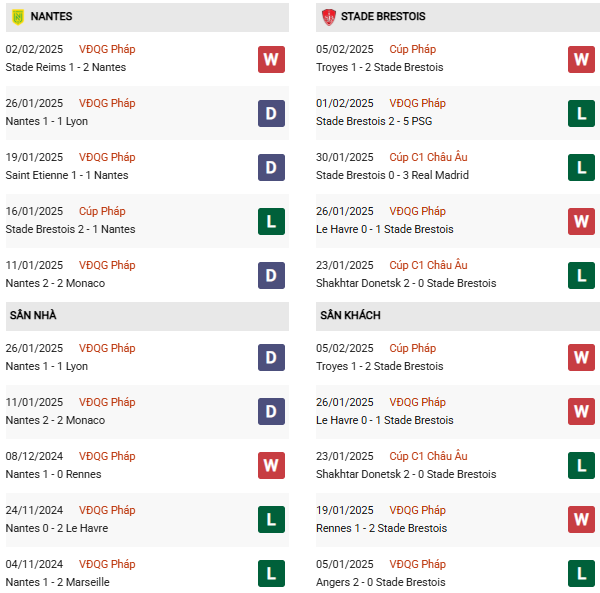Image resolution: width=600 pixels, height=593 pixels.
Task: Open the STADE BRESTOIS team header
Action: [383, 17]
